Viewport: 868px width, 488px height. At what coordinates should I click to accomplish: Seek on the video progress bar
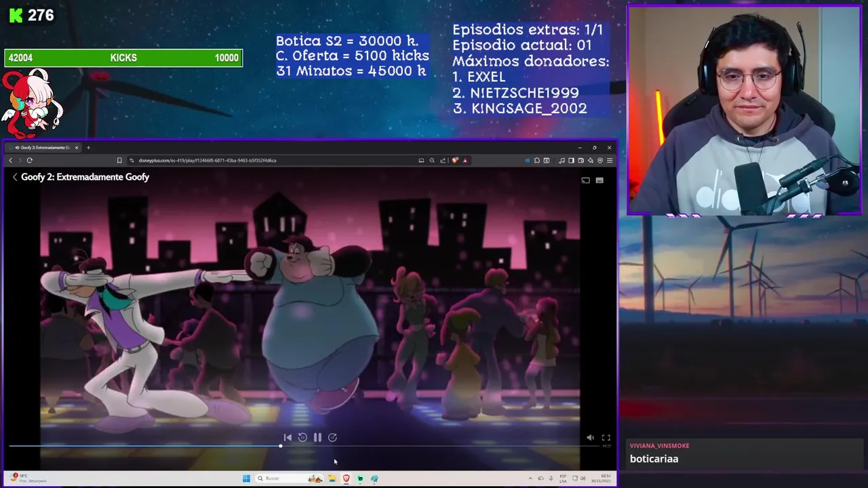305,446
